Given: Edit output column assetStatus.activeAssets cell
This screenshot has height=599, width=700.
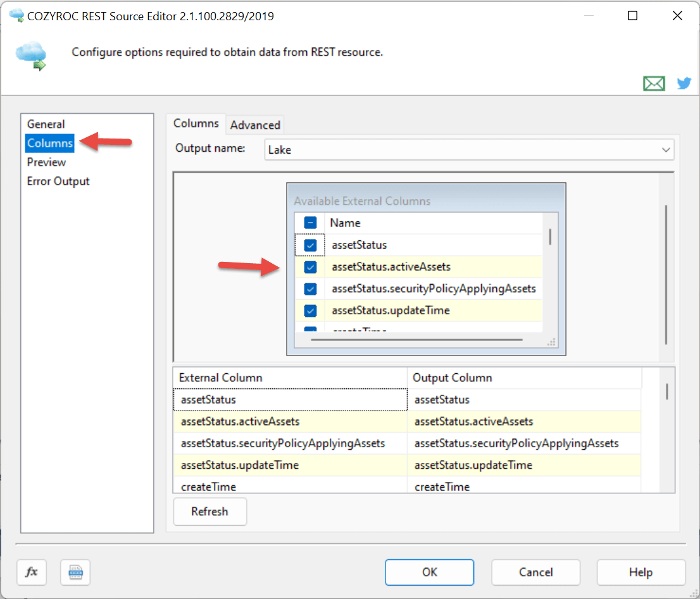Looking at the screenshot, I should [525, 421].
